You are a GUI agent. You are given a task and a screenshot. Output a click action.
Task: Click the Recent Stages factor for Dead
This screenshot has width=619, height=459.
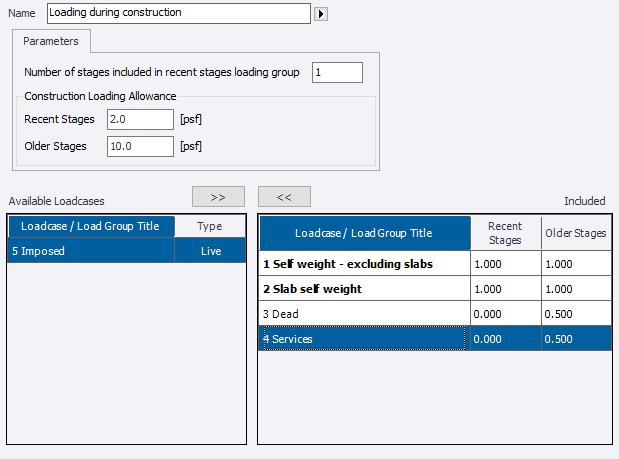pos(505,314)
